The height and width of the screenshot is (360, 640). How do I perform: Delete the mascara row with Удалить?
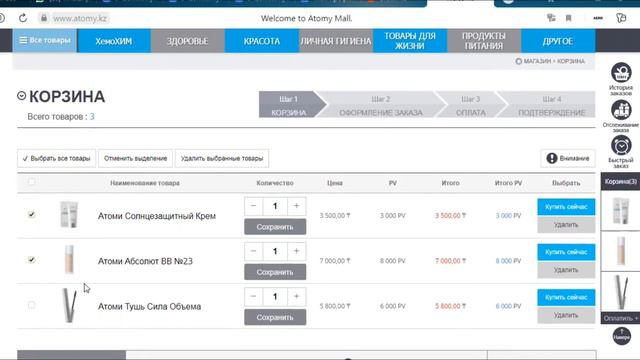coord(566,316)
